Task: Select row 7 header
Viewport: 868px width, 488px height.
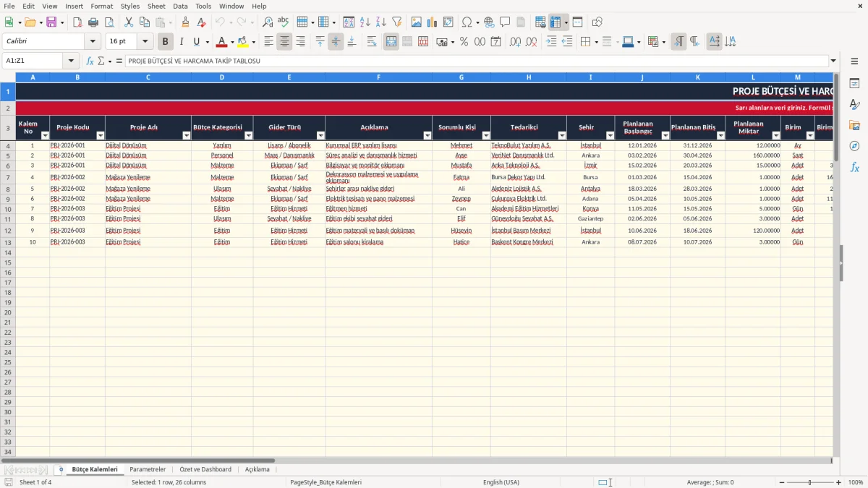Action: pos(8,177)
